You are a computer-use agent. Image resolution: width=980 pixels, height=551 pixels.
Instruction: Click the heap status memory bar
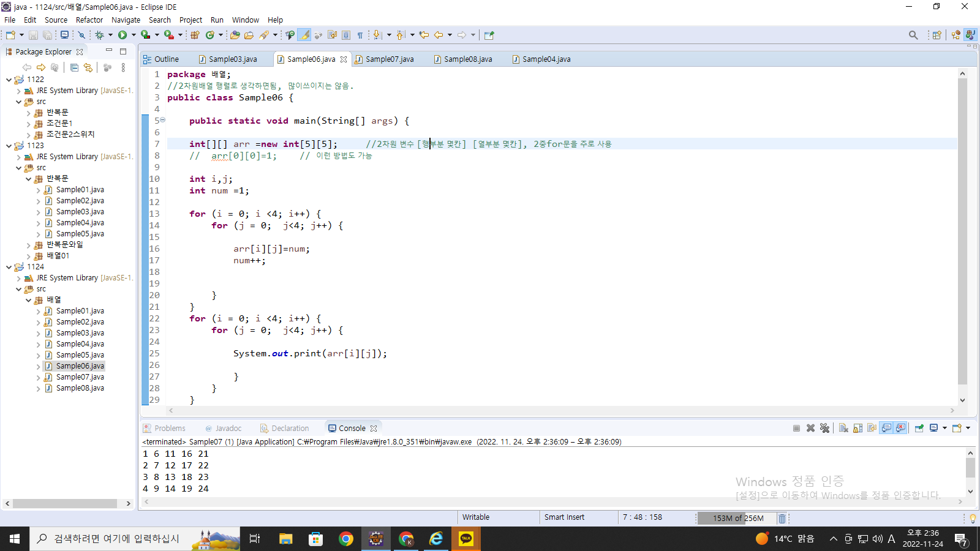737,518
